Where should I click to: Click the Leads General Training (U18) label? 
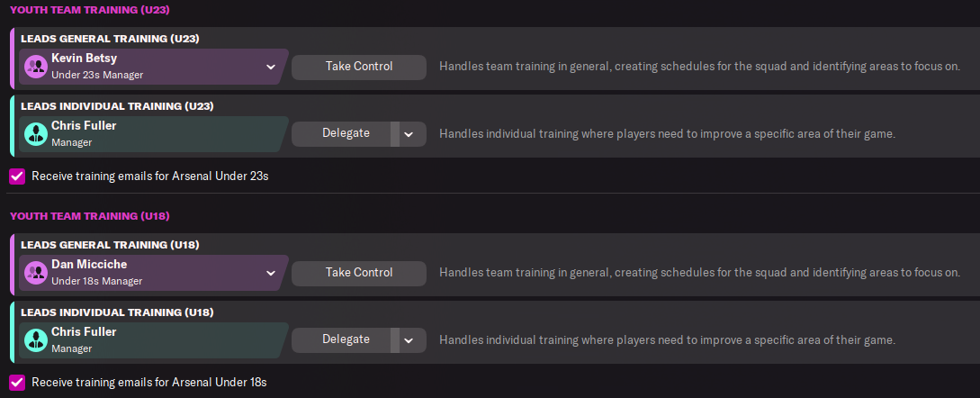(110, 245)
